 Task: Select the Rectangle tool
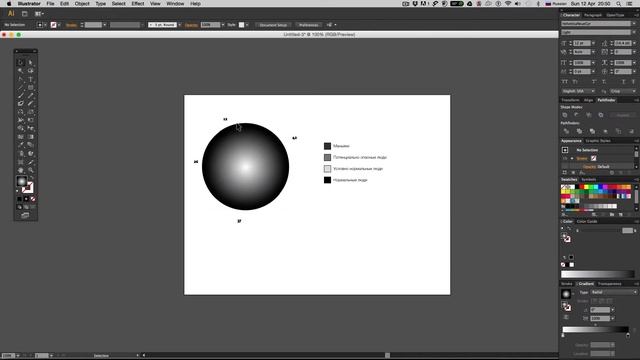click(31, 87)
